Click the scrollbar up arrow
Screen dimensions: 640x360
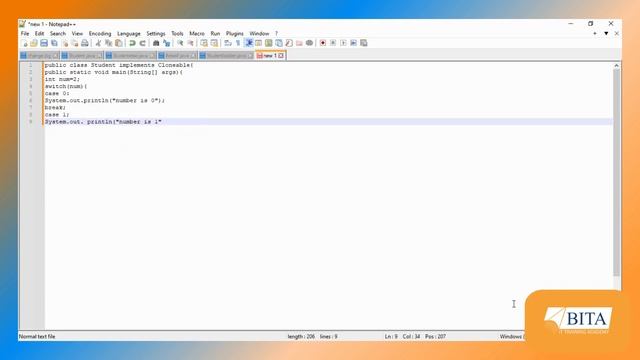tap(616, 65)
